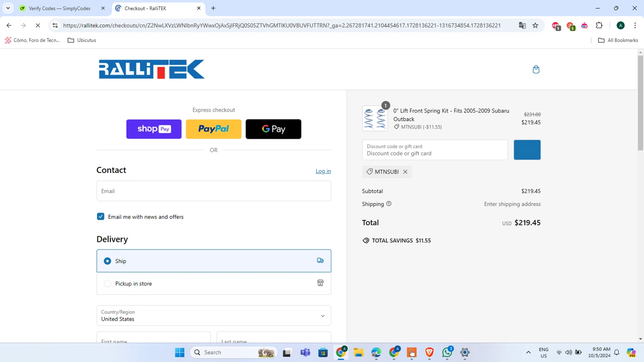This screenshot has height=362, width=644.
Task: Open the volume control in system tray
Action: pyautogui.click(x=568, y=353)
